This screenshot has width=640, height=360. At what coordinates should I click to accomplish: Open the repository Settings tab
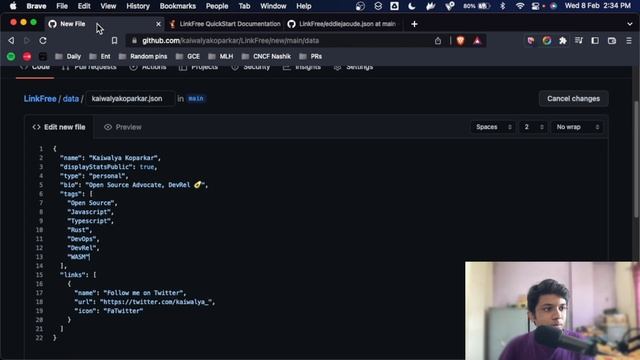[x=353, y=67]
